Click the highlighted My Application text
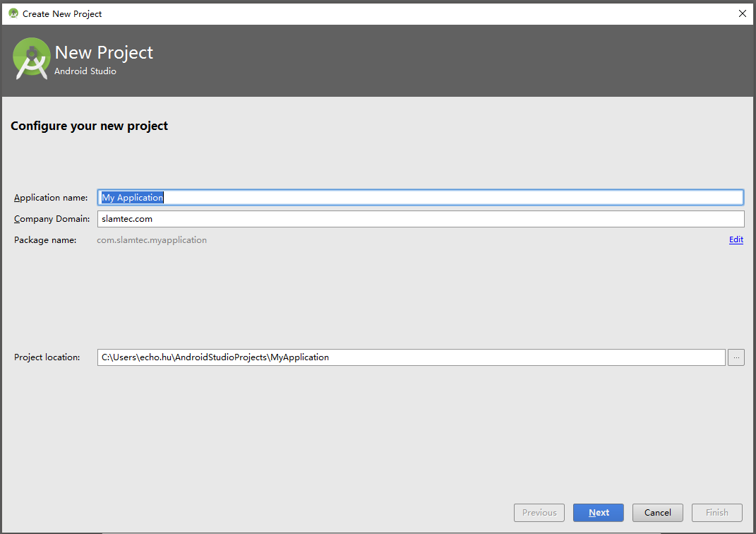This screenshot has height=534, width=756. [131, 197]
